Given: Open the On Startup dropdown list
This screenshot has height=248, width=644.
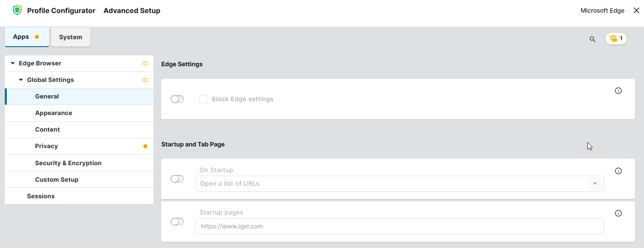Looking at the screenshot, I should point(595,184).
